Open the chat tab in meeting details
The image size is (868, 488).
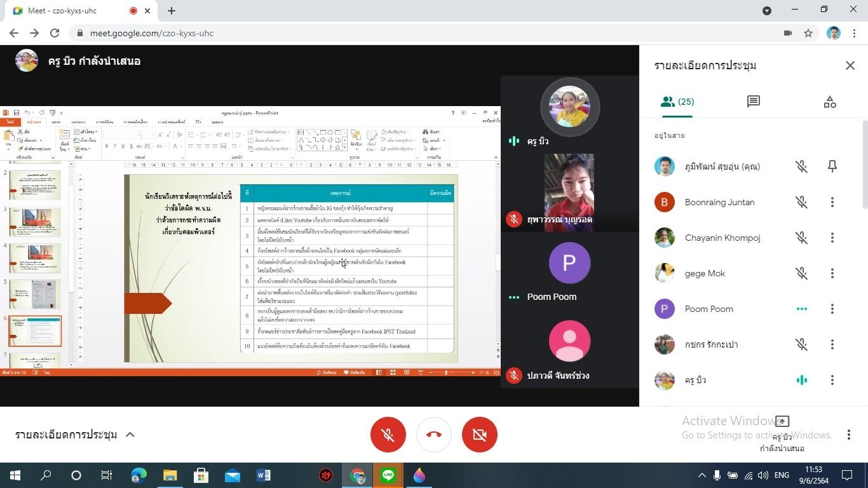coord(754,102)
